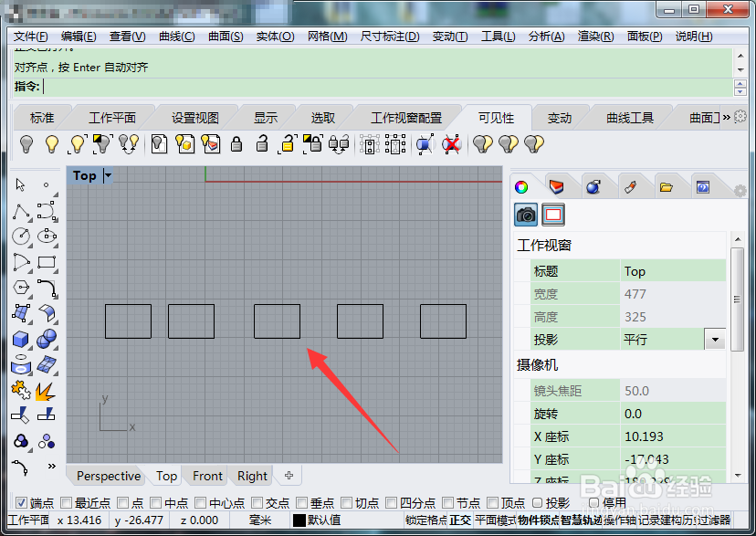
Task: Enable the 中点 osnap checkbox
Action: (x=156, y=503)
